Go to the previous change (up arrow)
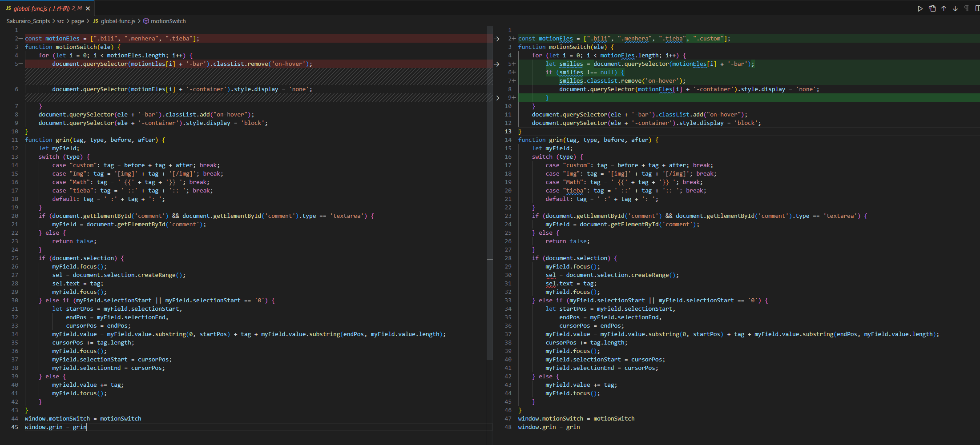Image resolution: width=980 pixels, height=445 pixels. tap(944, 8)
